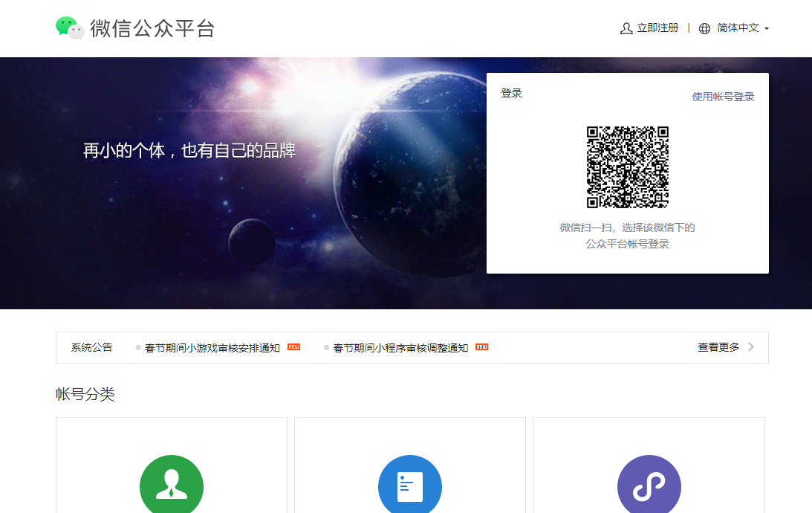Click the blue subscription account document icon
The height and width of the screenshot is (513, 812).
tap(410, 485)
